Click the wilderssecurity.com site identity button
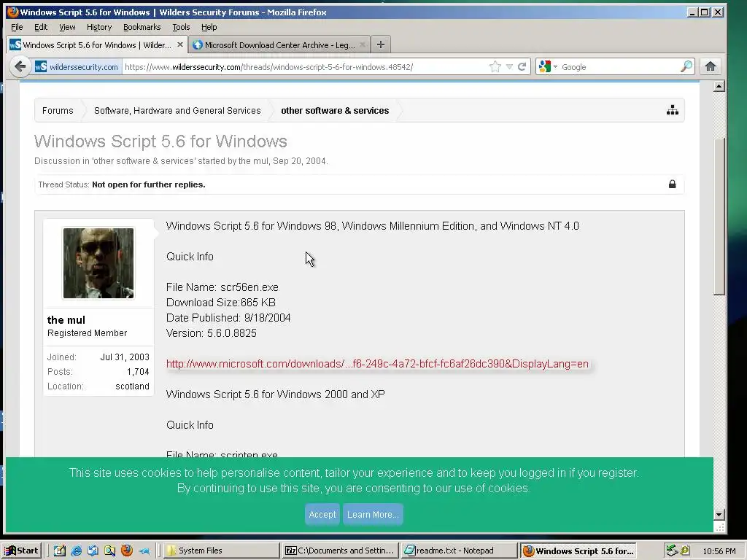Image resolution: width=747 pixels, height=560 pixels. point(77,66)
